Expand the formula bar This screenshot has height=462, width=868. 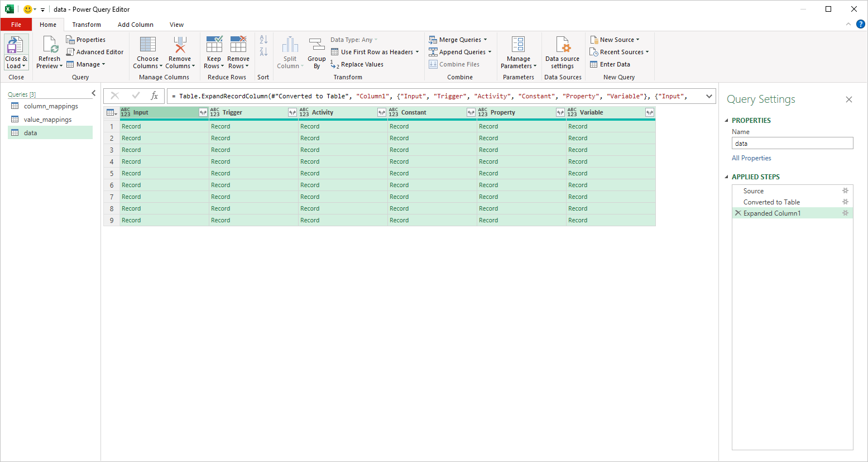(709, 96)
